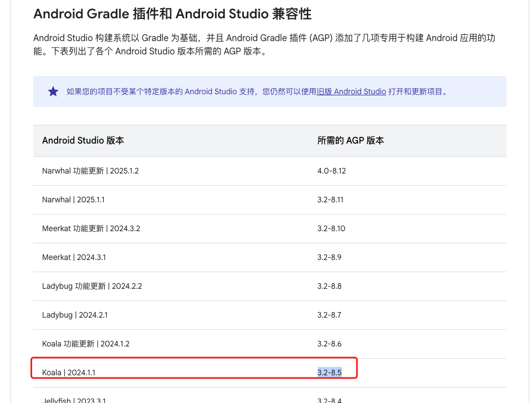Viewport: 532px width, 403px height.
Task: Select the Koala 功能更新 | 2024.1.2 cell
Action: (86, 344)
